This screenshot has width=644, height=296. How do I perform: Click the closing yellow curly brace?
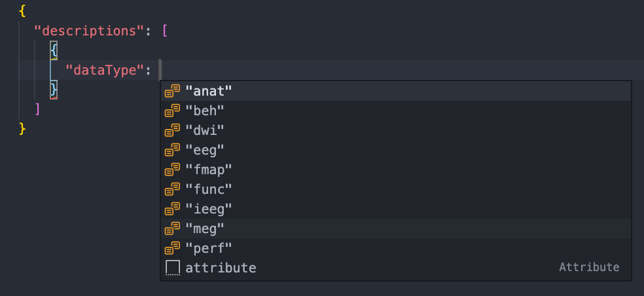point(23,128)
